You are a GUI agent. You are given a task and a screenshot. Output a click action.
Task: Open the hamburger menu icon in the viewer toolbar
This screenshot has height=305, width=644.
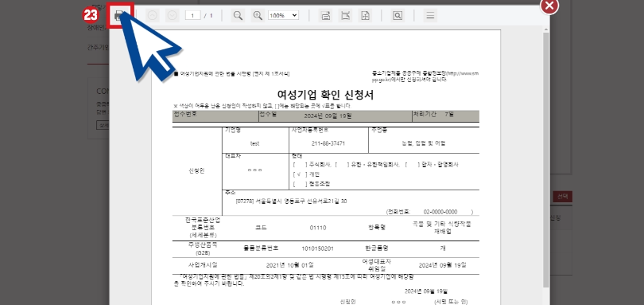(430, 16)
